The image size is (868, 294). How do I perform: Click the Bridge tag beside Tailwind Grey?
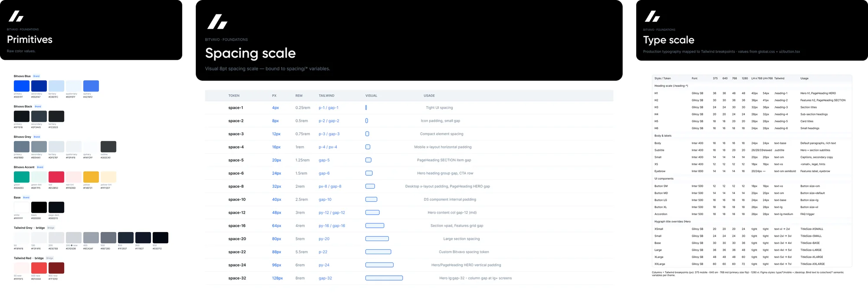(51, 228)
